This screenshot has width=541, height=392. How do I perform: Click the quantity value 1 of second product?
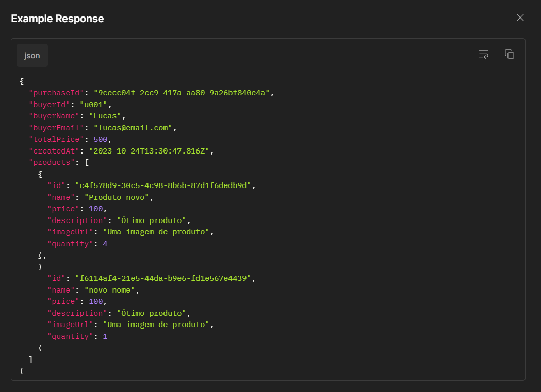tap(105, 336)
